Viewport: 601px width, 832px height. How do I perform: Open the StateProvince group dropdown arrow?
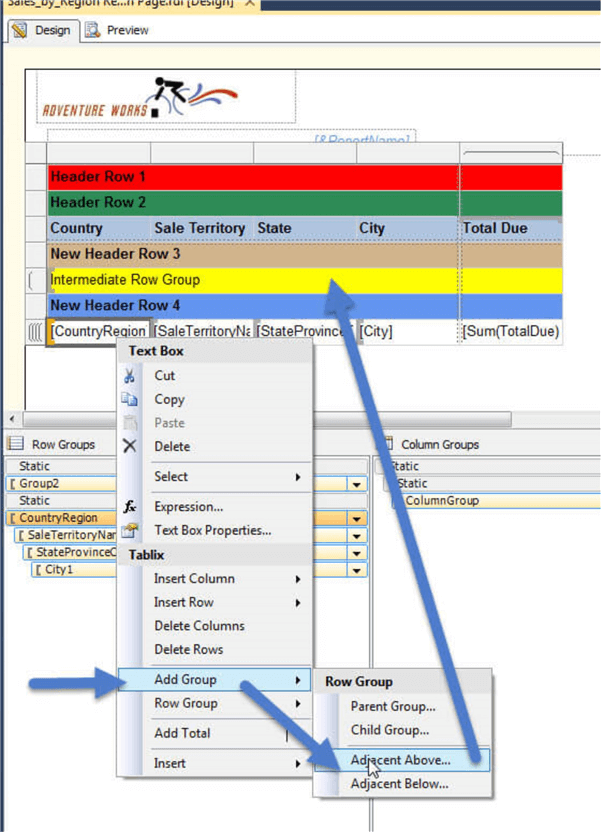click(356, 553)
